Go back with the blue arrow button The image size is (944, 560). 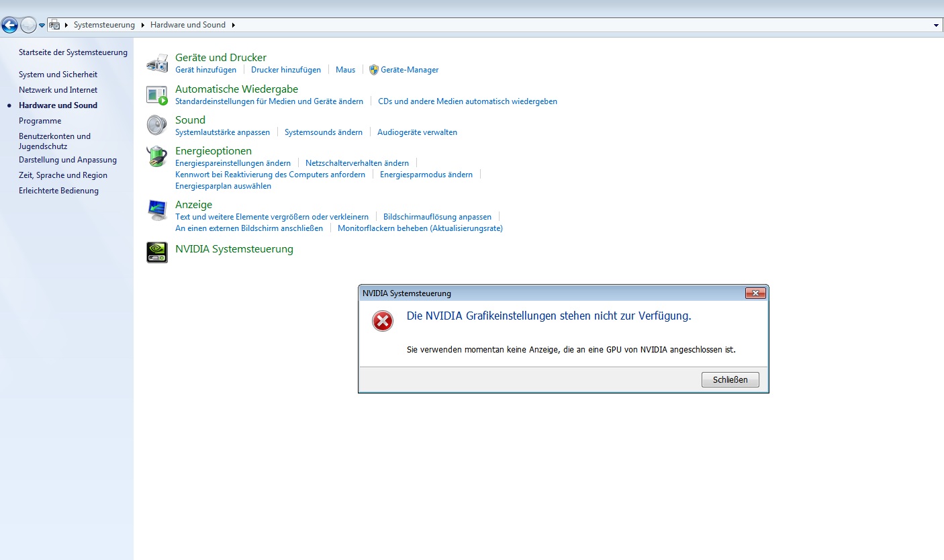coord(9,25)
